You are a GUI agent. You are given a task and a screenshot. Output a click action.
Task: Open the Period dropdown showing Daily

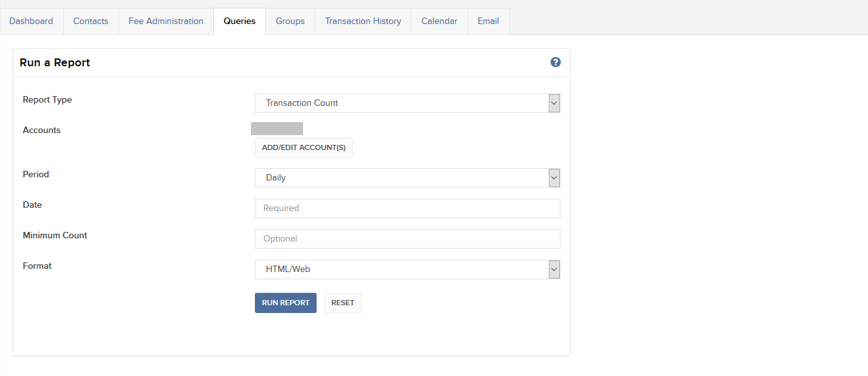(x=407, y=178)
